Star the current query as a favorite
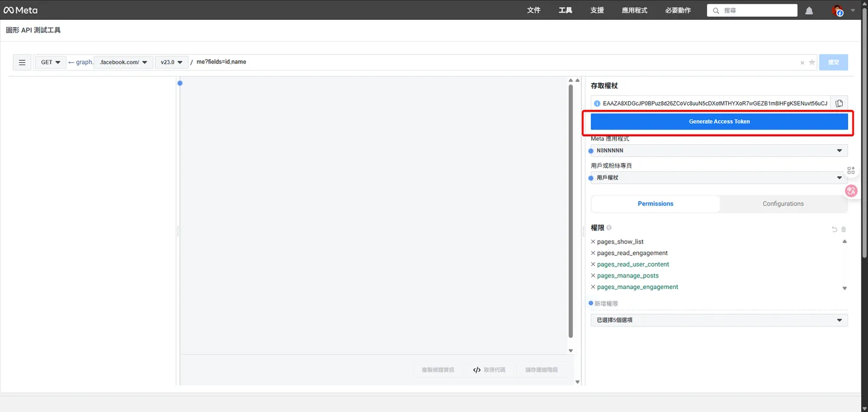 tap(812, 62)
